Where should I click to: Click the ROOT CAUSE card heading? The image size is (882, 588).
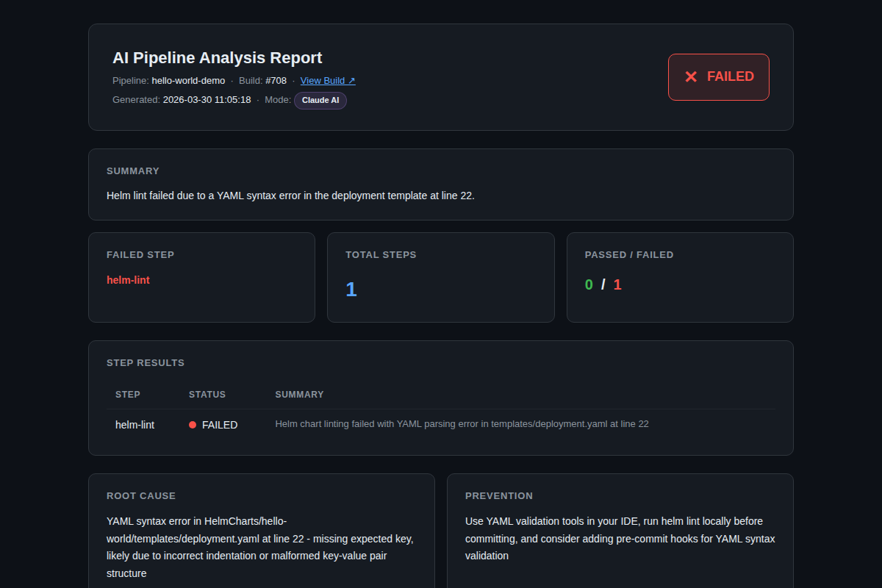pyautogui.click(x=141, y=496)
